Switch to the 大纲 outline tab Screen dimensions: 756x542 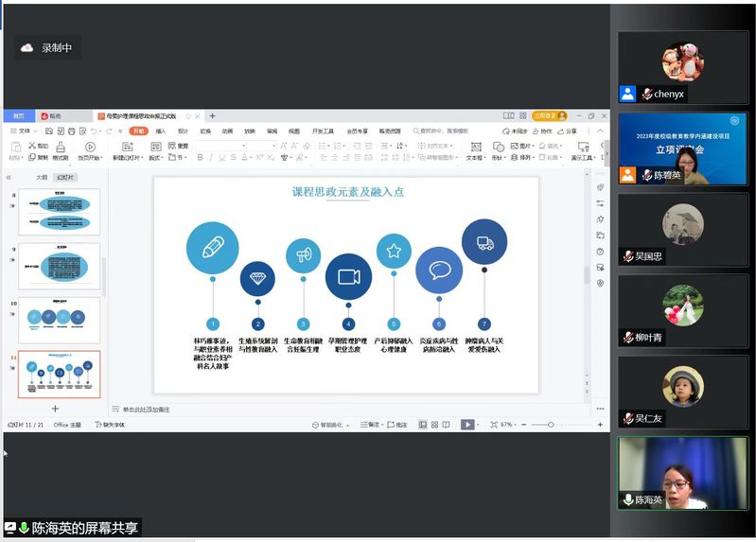[x=41, y=177]
